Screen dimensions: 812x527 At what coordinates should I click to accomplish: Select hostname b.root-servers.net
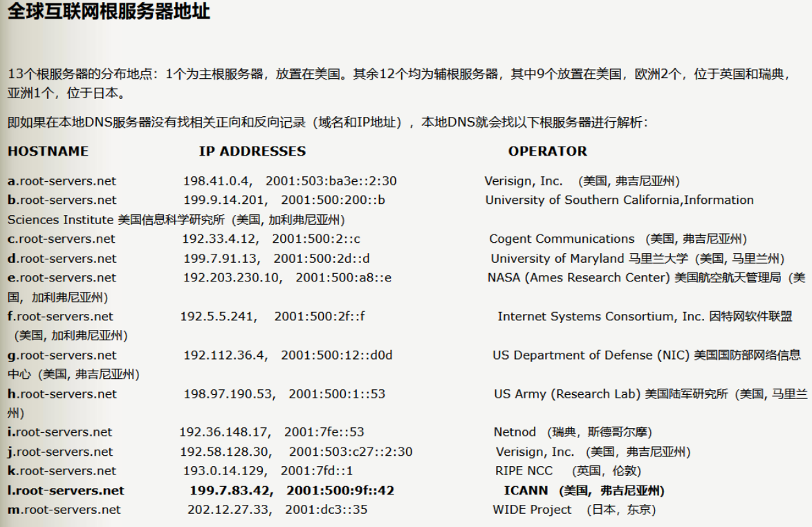pos(62,201)
